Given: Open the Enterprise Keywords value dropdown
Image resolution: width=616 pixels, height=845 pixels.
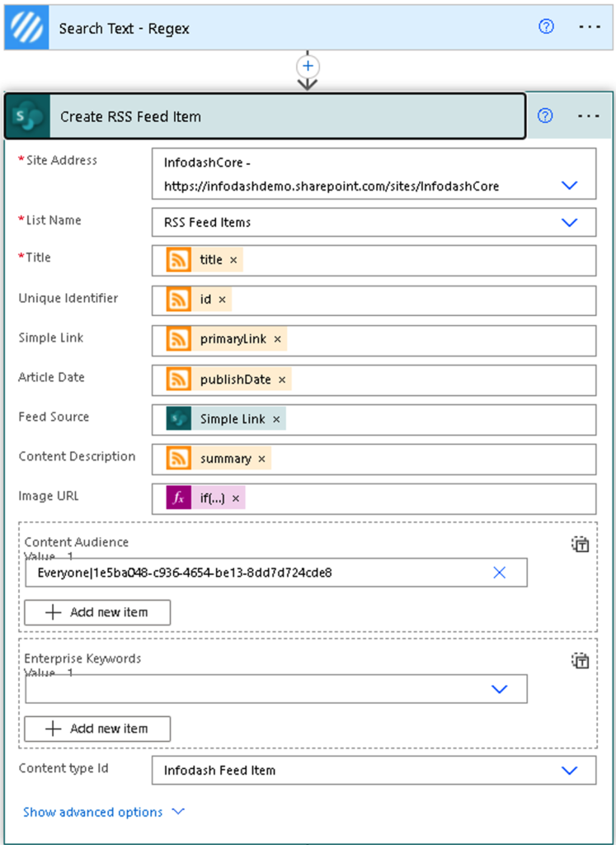Looking at the screenshot, I should [500, 689].
